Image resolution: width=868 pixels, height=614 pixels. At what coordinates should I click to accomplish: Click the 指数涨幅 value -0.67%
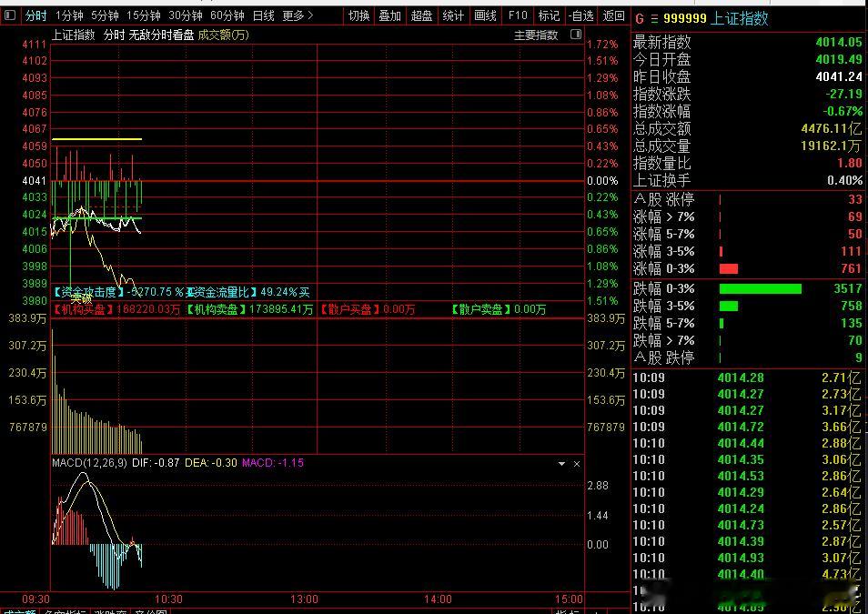[842, 111]
